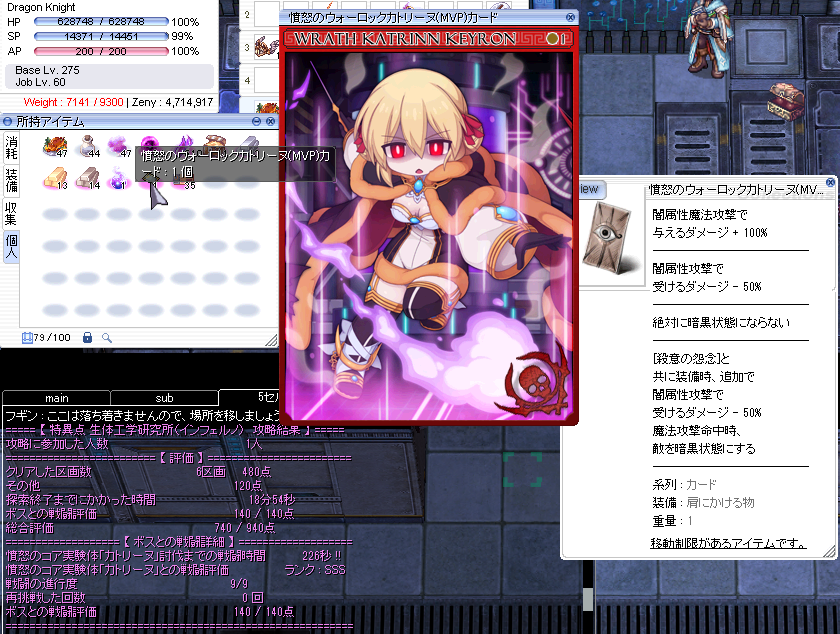Open the 消耗 consumables inventory tab

[11, 148]
